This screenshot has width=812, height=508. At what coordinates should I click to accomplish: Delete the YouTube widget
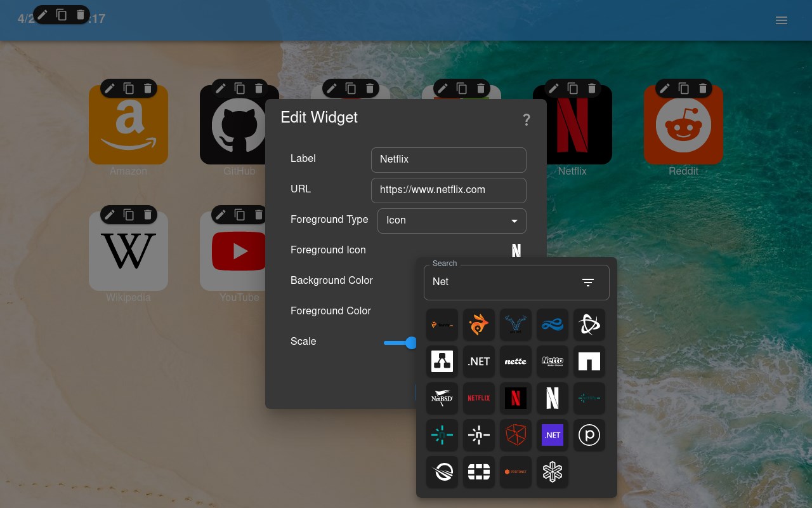(259, 215)
